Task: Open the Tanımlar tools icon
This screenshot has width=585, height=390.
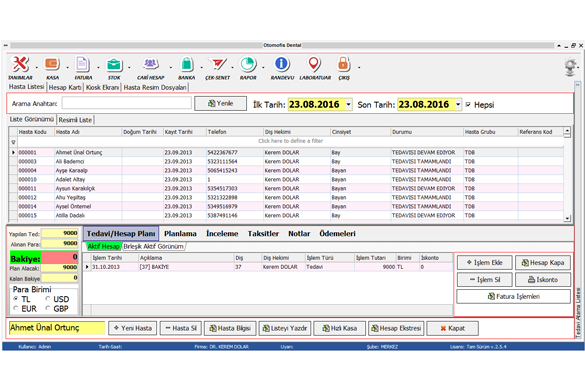Action: [20, 64]
